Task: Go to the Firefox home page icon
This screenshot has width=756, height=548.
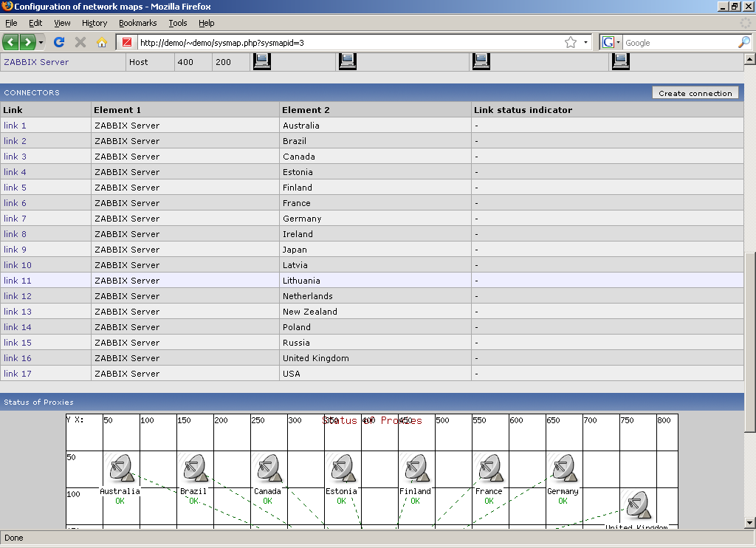Action: [x=101, y=42]
